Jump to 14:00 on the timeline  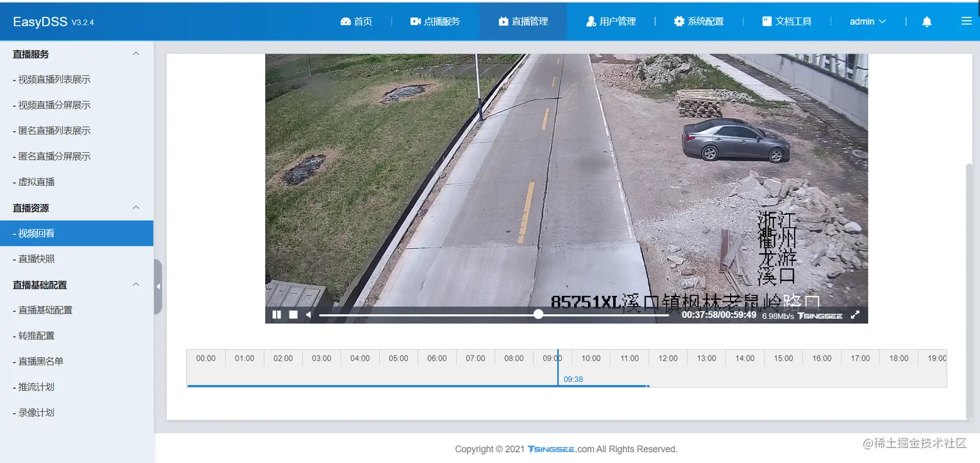(x=745, y=358)
